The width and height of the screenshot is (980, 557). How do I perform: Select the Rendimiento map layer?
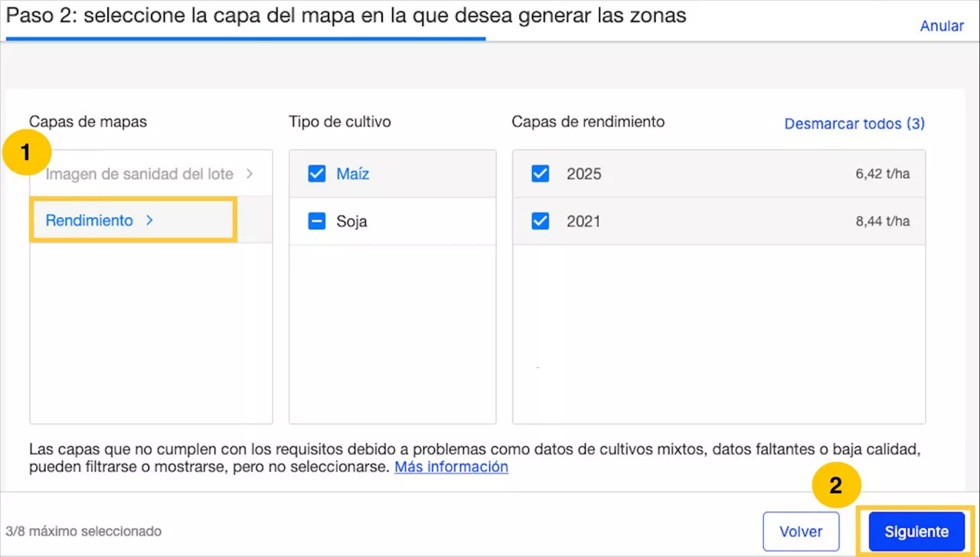click(x=90, y=221)
